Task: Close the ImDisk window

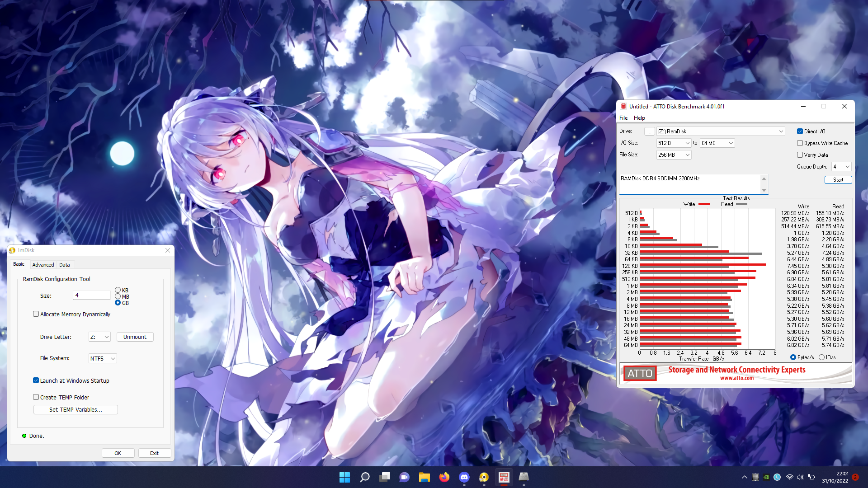Action: point(168,250)
